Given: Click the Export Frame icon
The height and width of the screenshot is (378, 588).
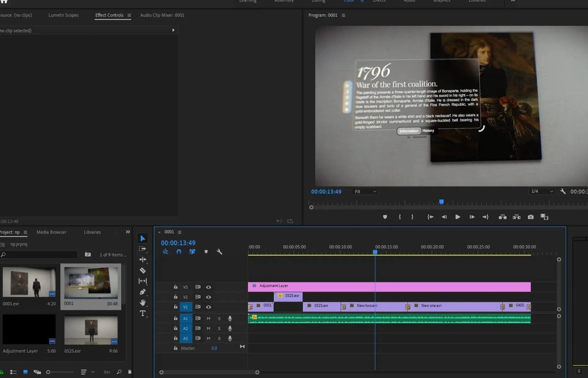Looking at the screenshot, I should 530,217.
